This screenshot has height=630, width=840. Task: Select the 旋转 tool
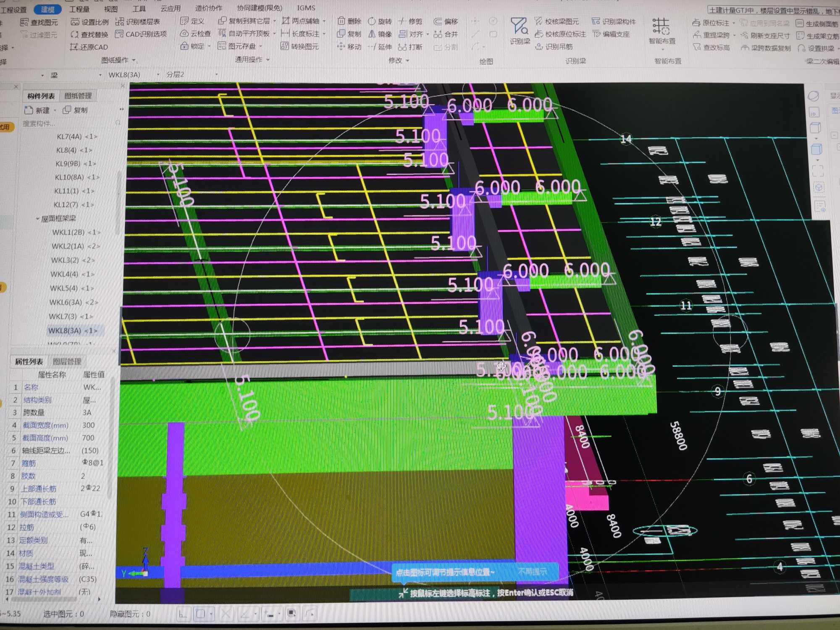380,21
